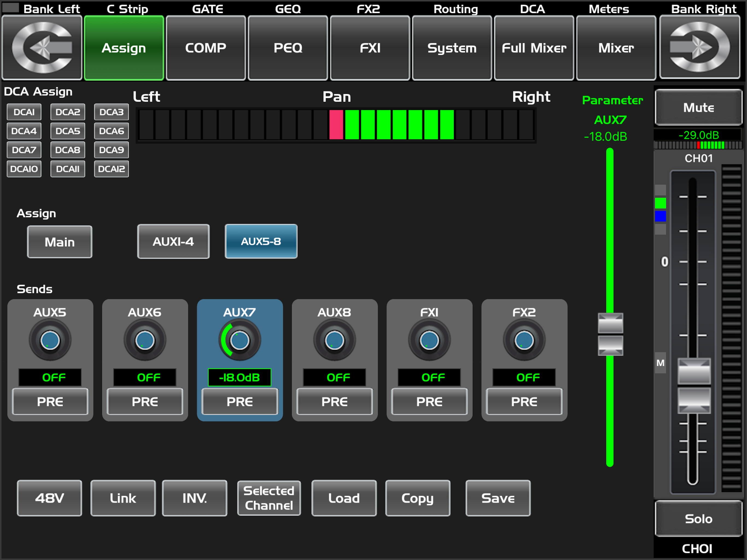
Task: Open the PEQ tab
Action: coord(288,48)
